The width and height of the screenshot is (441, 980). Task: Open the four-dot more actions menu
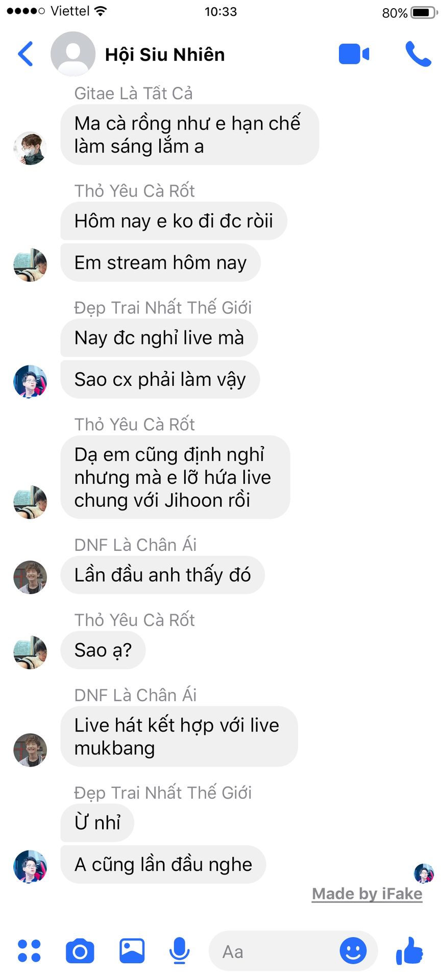click(x=29, y=951)
